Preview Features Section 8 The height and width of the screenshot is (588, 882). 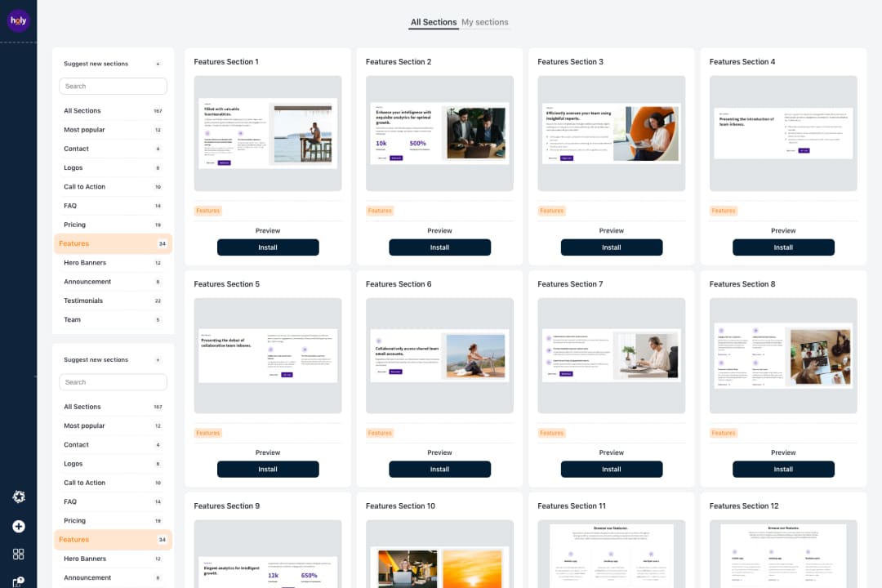click(x=783, y=452)
